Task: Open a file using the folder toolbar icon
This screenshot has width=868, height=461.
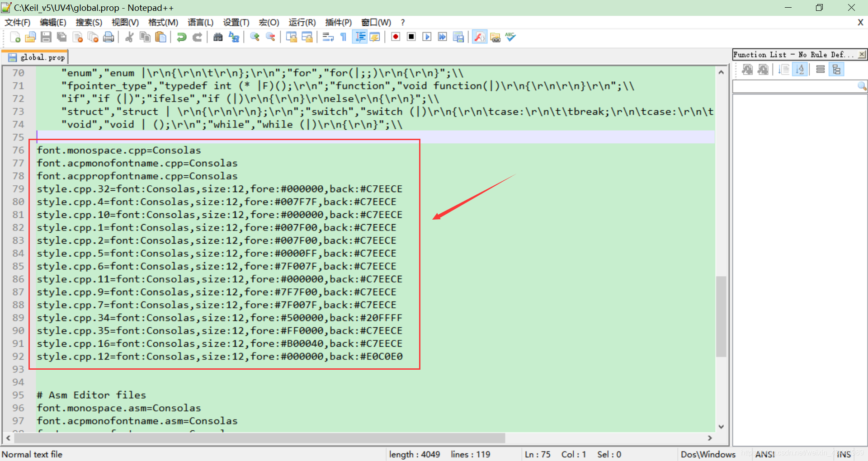Action: 30,38
